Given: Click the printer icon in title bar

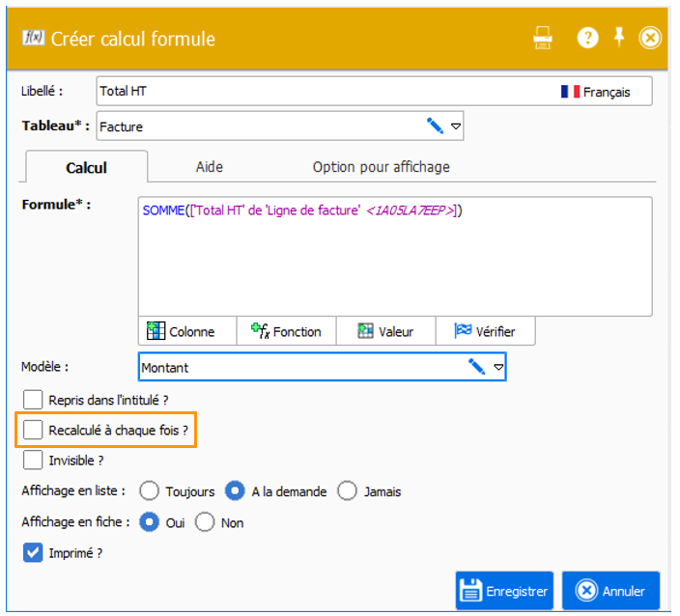Looking at the screenshot, I should point(543,39).
